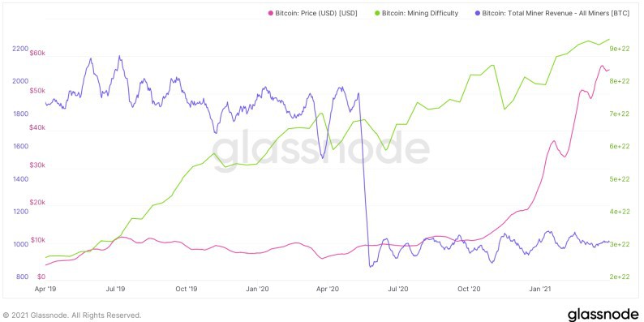
Task: Click the 9e+22 difficulty axis label
Action: pyautogui.click(x=620, y=49)
